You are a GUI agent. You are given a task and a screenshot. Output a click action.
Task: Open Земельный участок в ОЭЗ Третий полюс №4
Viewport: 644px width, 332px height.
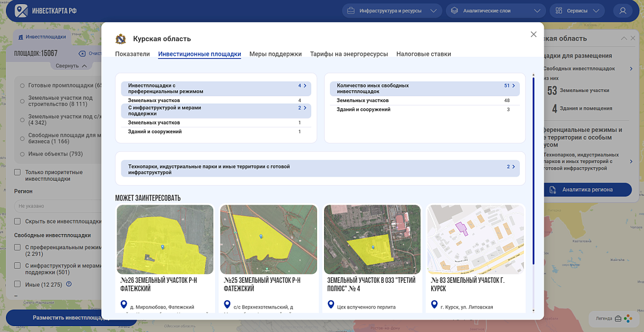pos(372,284)
